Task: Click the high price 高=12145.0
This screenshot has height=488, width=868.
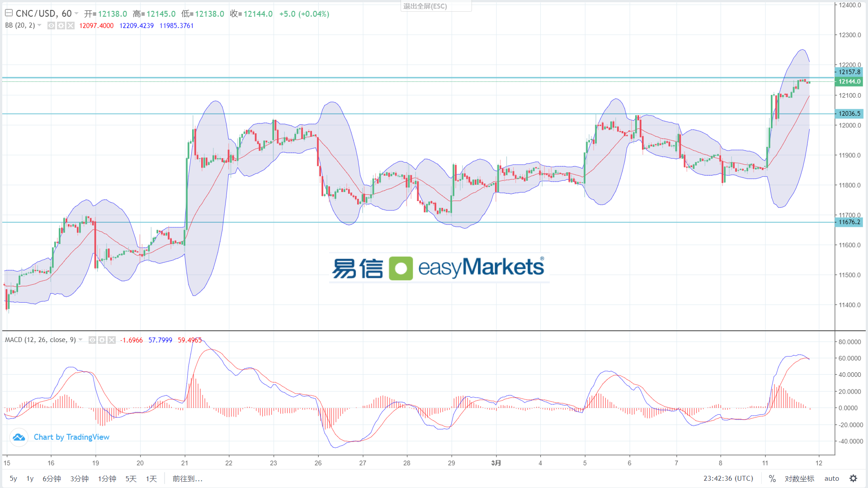Action: 154,14
